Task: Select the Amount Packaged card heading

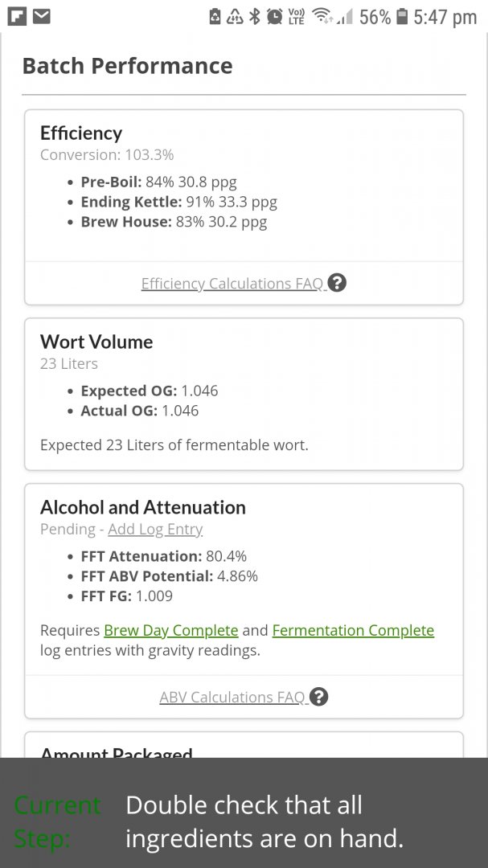Action: pyautogui.click(x=117, y=751)
